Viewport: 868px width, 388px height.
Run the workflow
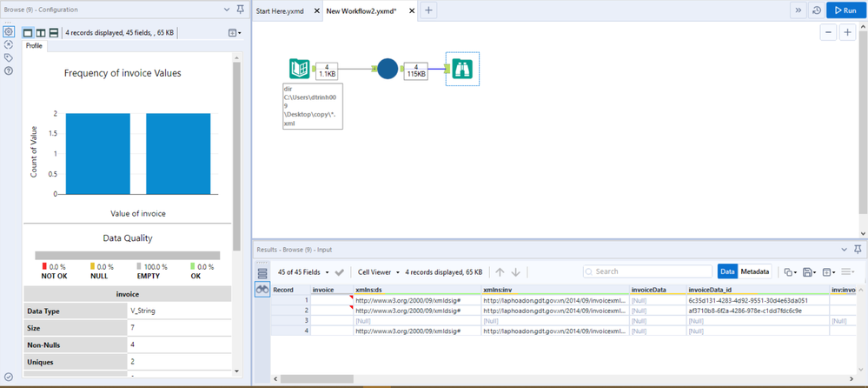point(846,10)
